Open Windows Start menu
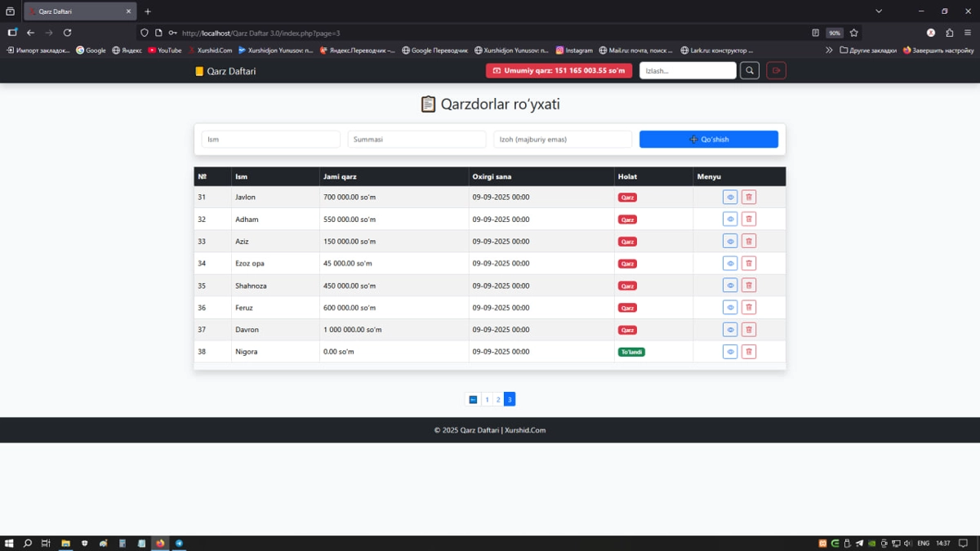980x551 pixels. (x=9, y=543)
